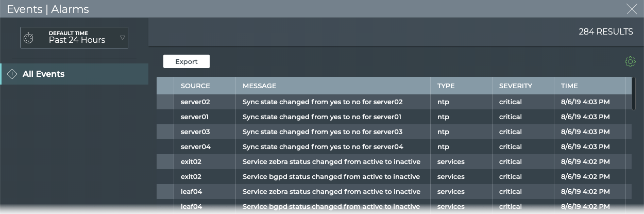Sort events by the Time column header

569,86
